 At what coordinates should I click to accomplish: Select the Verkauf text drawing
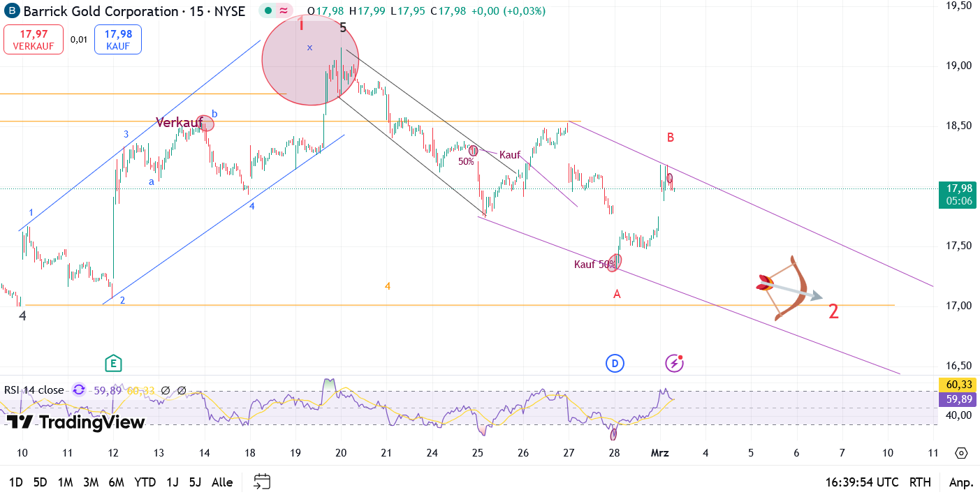coord(179,122)
